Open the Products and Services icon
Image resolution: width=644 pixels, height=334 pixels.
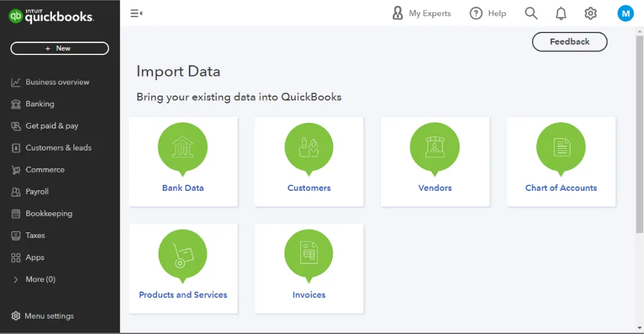click(x=182, y=254)
